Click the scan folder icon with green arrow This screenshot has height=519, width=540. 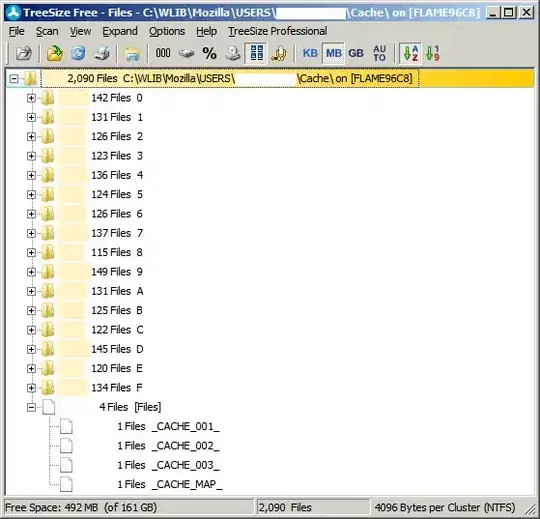[54, 53]
